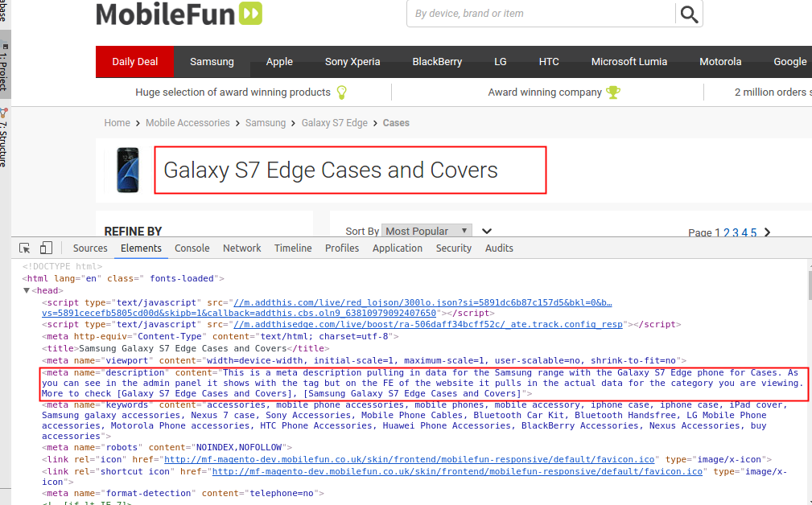Click the MobileFun logo
The width and height of the screenshot is (812, 505).
pyautogui.click(x=179, y=14)
